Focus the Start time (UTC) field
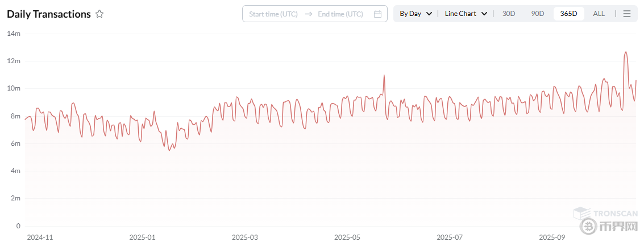The image size is (644, 242). (273, 14)
